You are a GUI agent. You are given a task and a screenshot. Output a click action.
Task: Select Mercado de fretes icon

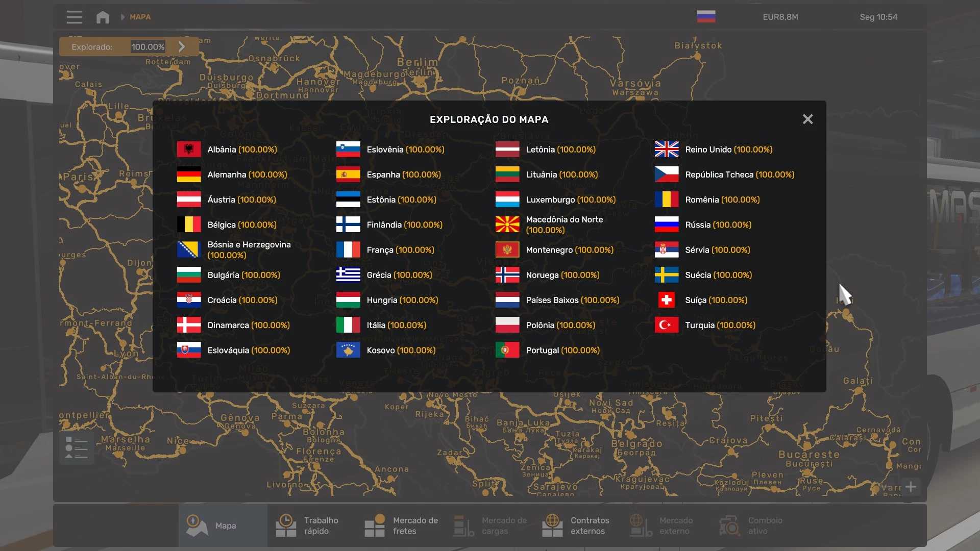(x=375, y=525)
